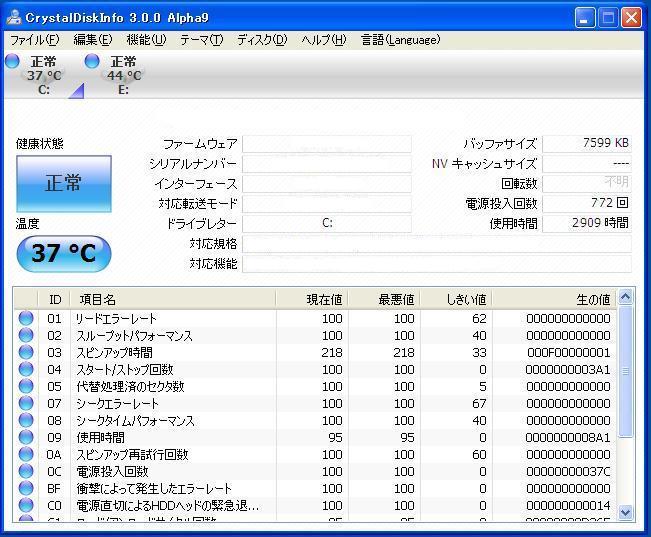Select the リードエラーレート row name
Image resolution: width=651 pixels, height=537 pixels.
tap(116, 319)
